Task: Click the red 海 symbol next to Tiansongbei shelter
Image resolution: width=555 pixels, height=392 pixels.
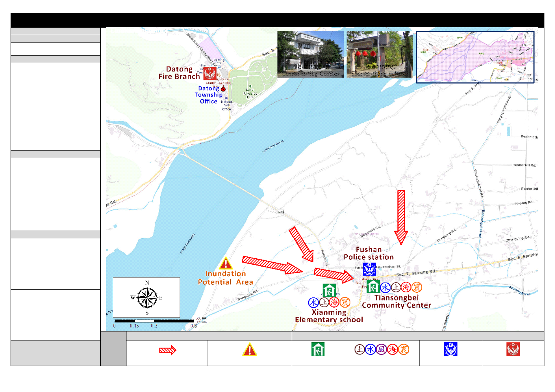Action: click(406, 288)
